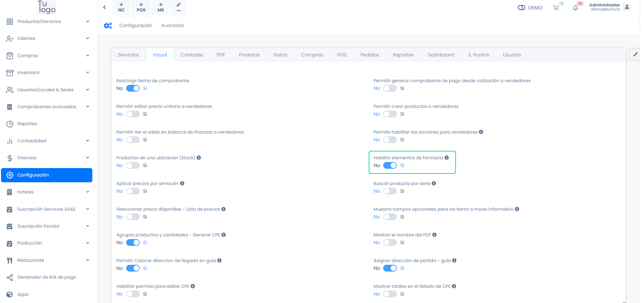Open the notifications bell

click(x=575, y=8)
